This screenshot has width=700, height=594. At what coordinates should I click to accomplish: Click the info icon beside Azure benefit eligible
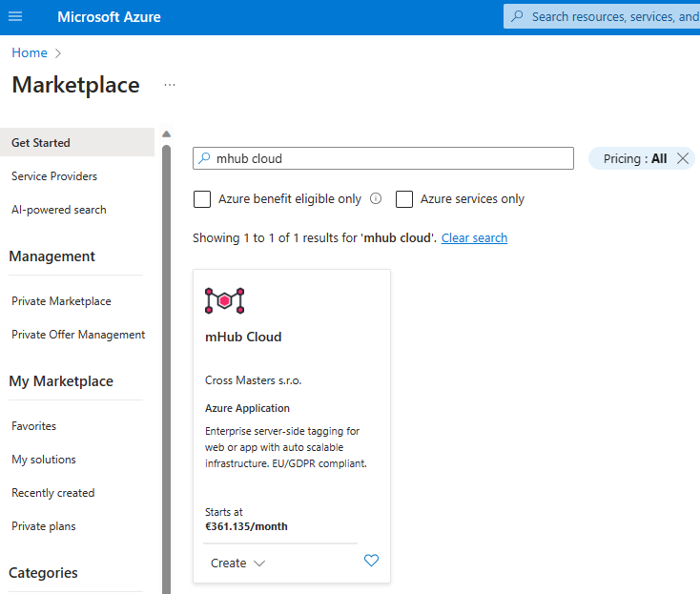coord(376,198)
